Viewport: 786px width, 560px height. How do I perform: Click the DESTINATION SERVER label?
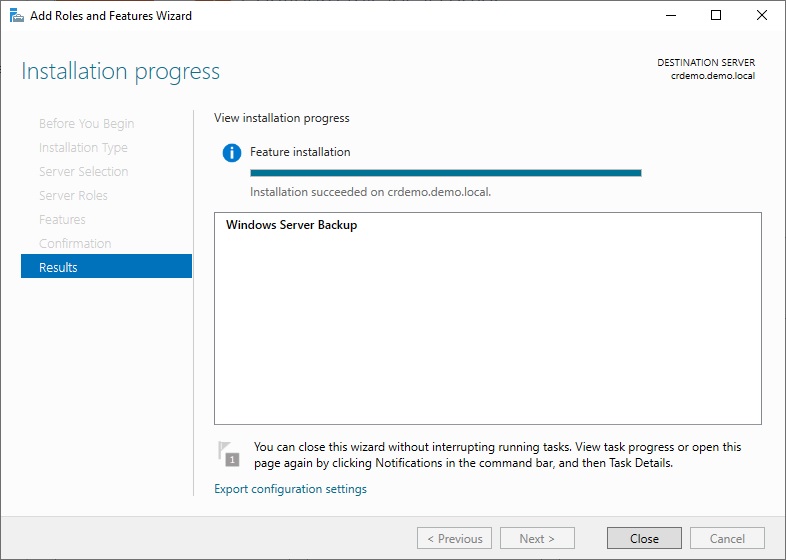pos(706,63)
